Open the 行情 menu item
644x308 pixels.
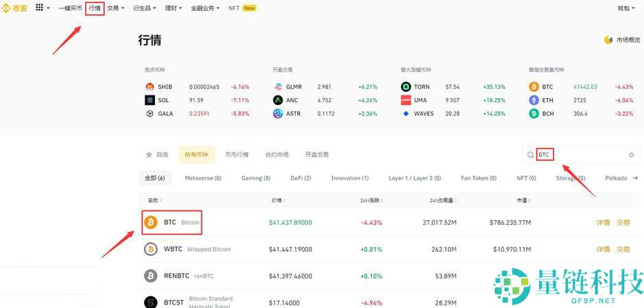(x=95, y=8)
